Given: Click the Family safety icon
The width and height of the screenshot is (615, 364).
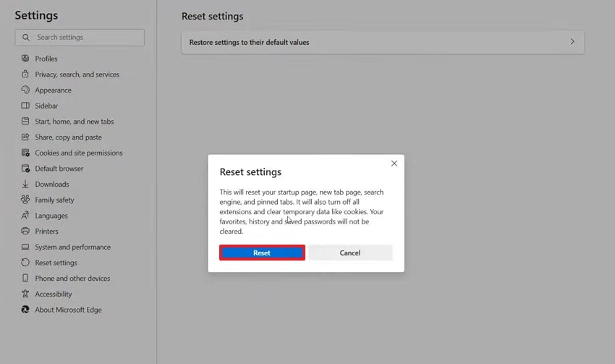Looking at the screenshot, I should pyautogui.click(x=25, y=200).
